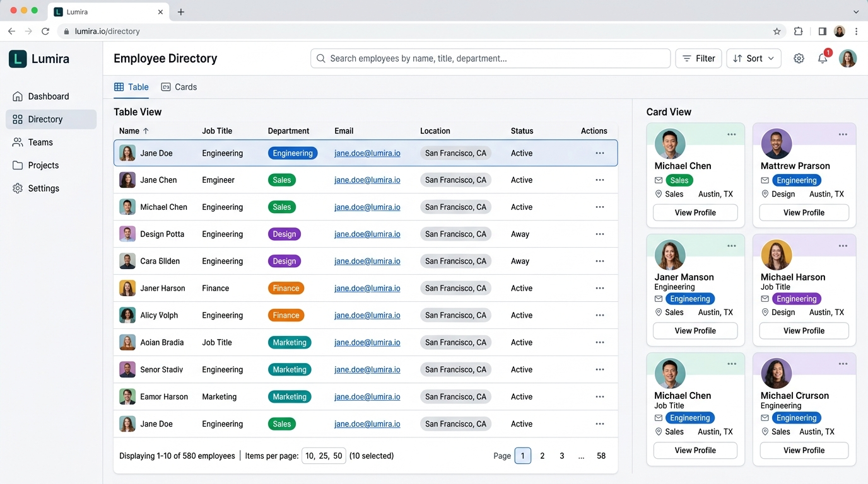Open actions menu for Senor Stadiv row
868x484 pixels.
(600, 370)
